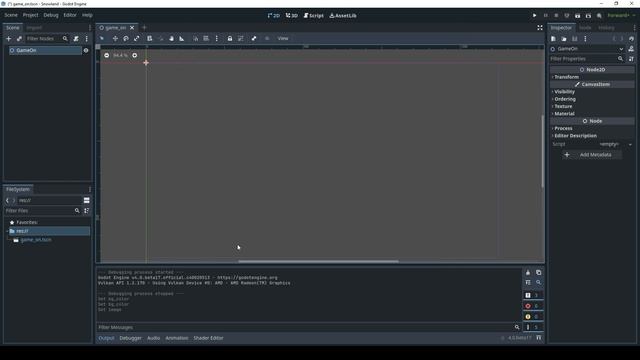Switch to the History dock tab
Viewport: 640px width, 360px height.
[606, 28]
